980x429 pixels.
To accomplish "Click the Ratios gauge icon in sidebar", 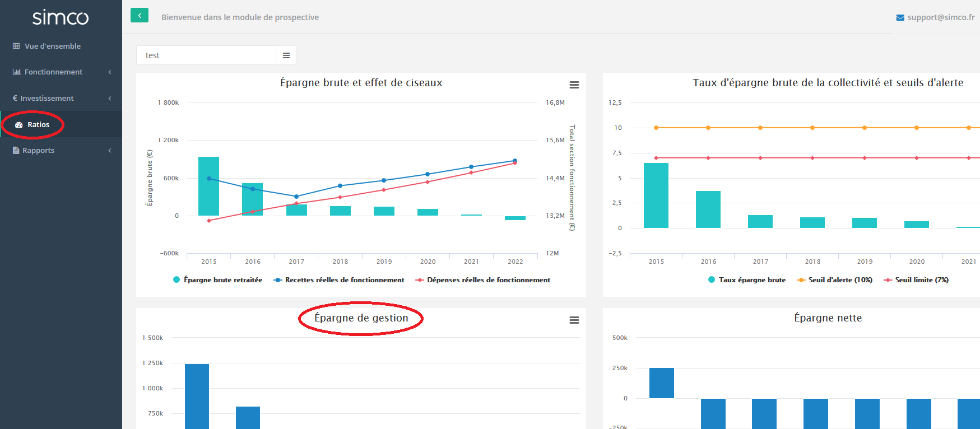I will point(18,125).
